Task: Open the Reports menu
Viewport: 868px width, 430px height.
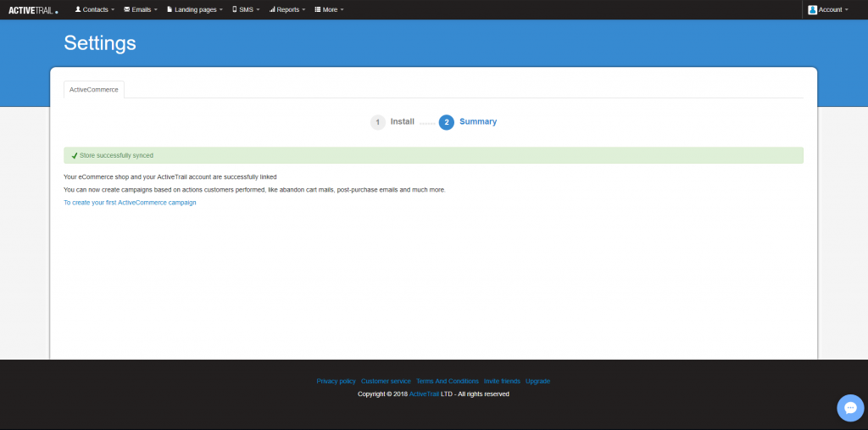Action: [x=287, y=9]
